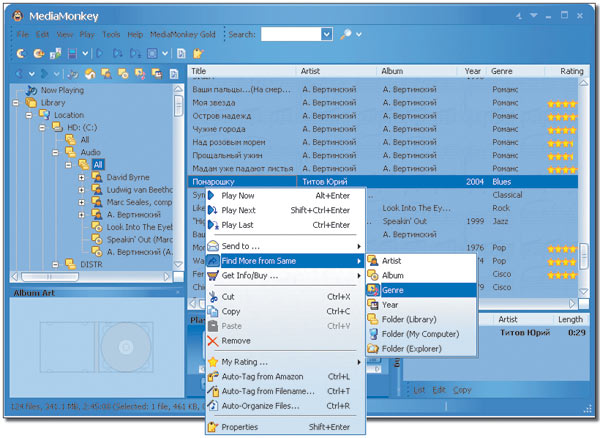600x438 pixels.
Task: Collapse the Library tree node
Action: [16, 103]
